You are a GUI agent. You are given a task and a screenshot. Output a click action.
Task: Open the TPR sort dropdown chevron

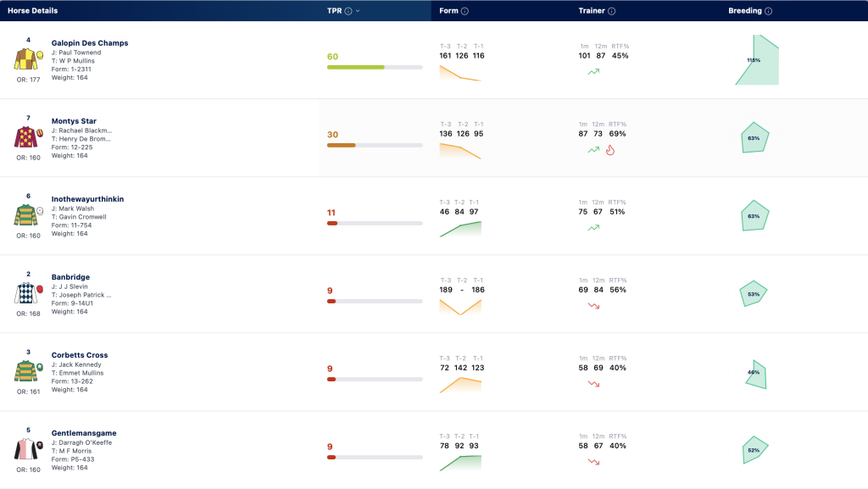358,11
